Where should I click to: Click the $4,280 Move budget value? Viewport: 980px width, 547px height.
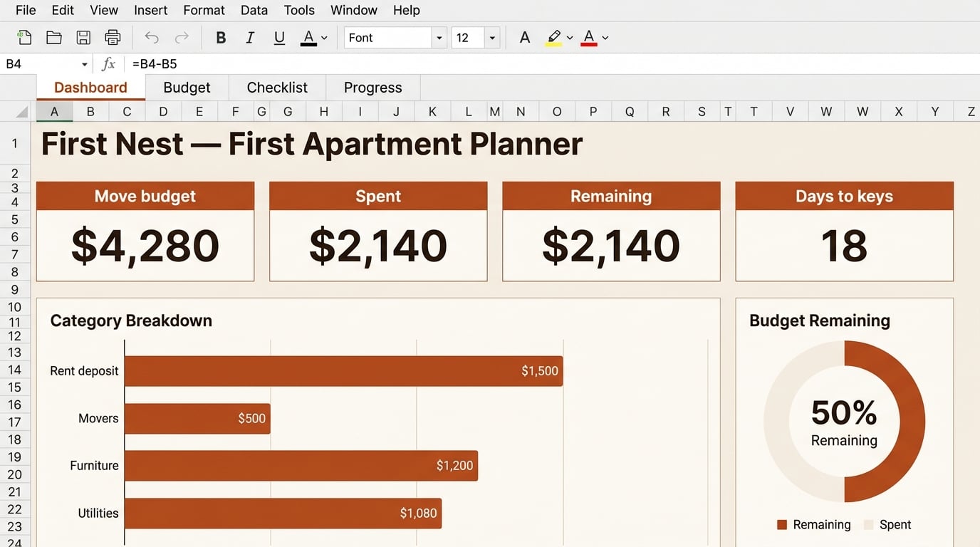[x=145, y=246]
